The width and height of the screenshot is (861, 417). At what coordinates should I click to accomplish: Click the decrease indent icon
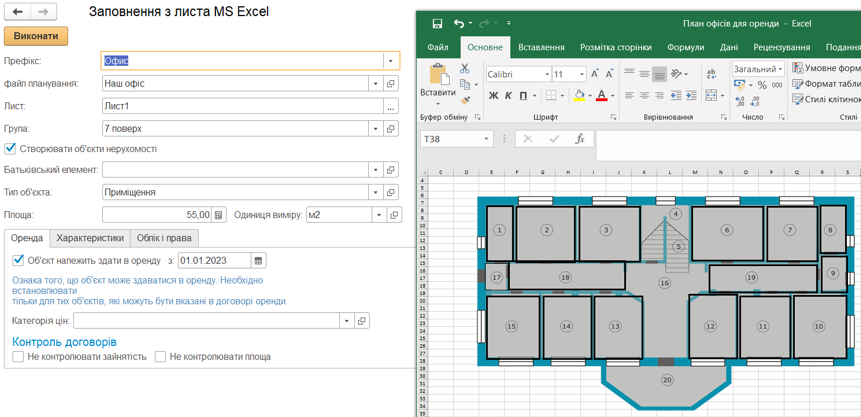click(676, 96)
